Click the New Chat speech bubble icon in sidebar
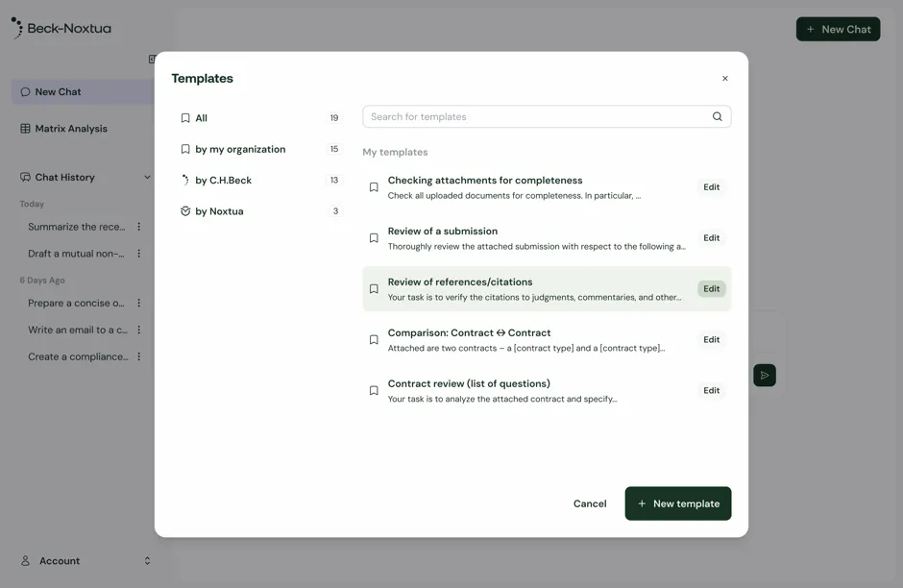The image size is (903, 588). click(x=25, y=92)
